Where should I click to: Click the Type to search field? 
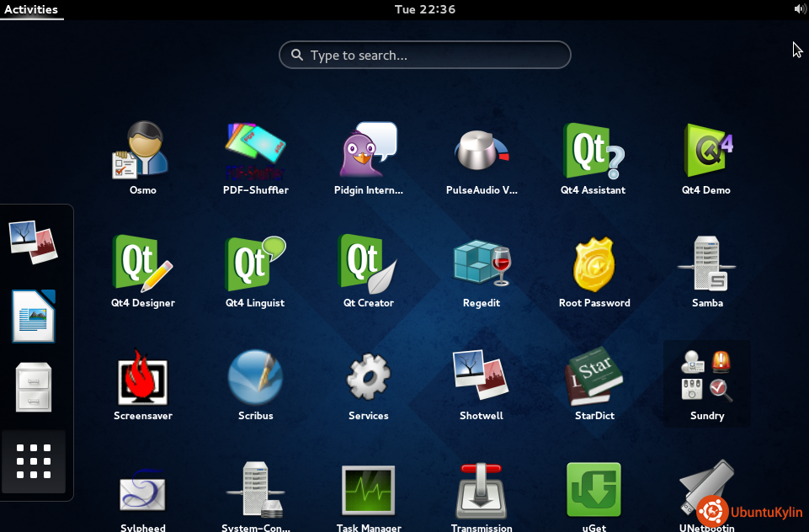tap(425, 56)
